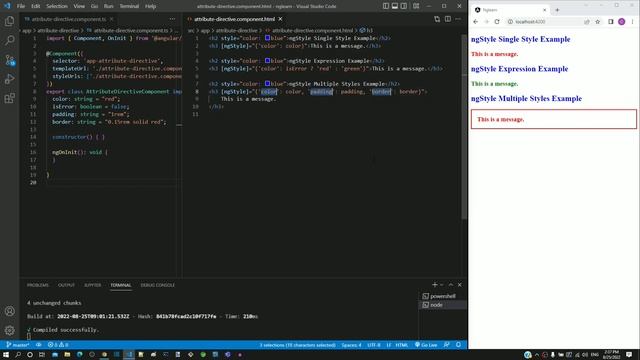640x360 pixels.
Task: Open the View menu
Action: pyautogui.click(x=79, y=6)
